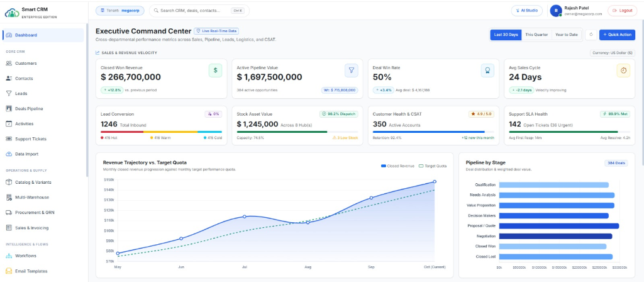The height and width of the screenshot is (282, 644).
Task: Click the Customer Health retention bar
Action: click(x=433, y=132)
